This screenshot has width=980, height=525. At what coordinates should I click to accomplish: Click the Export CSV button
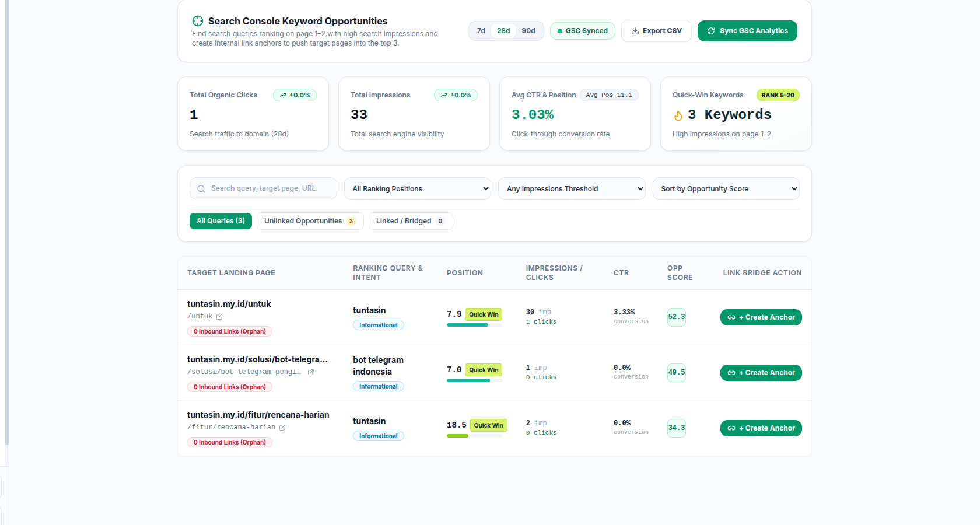[656, 31]
